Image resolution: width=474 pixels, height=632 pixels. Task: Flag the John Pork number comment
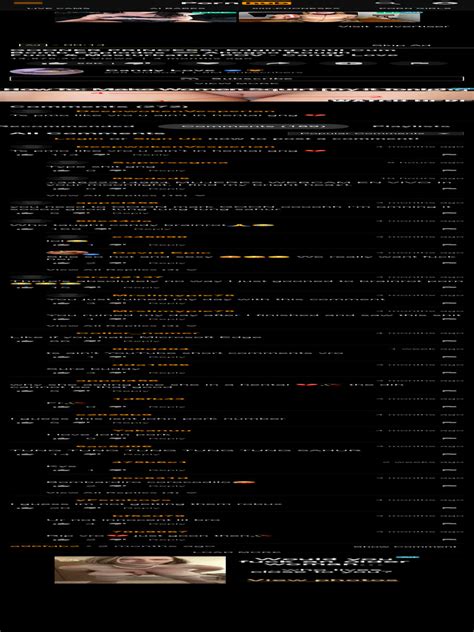449,423
